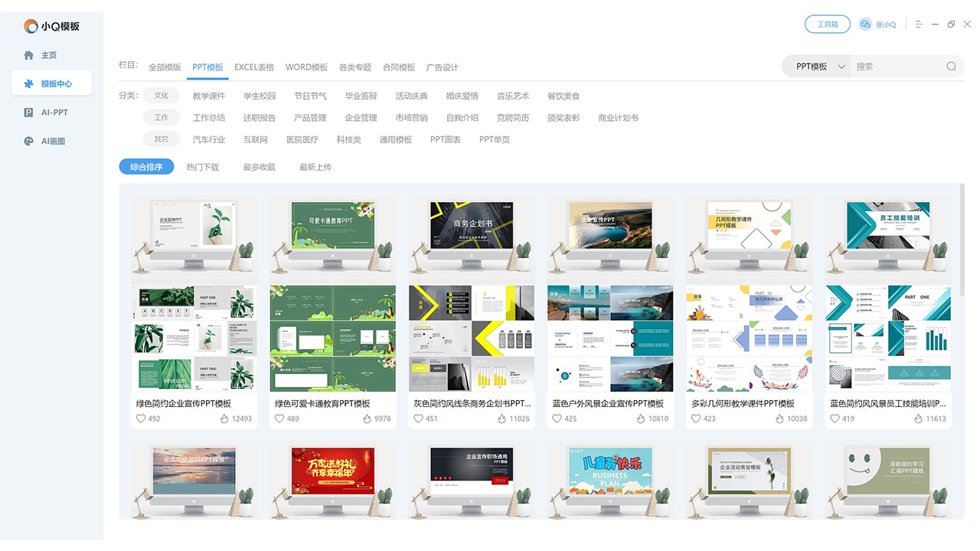
Task: Open the hamburger menu near window controls
Action: (x=918, y=24)
